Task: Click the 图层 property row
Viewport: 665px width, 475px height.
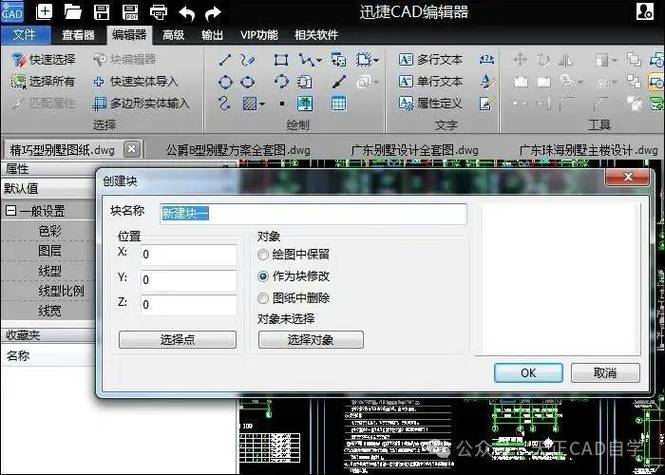Action: 48,251
